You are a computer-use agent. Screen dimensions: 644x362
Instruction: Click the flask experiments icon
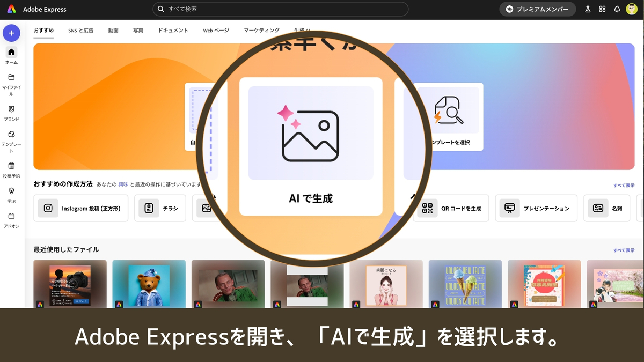tap(588, 9)
